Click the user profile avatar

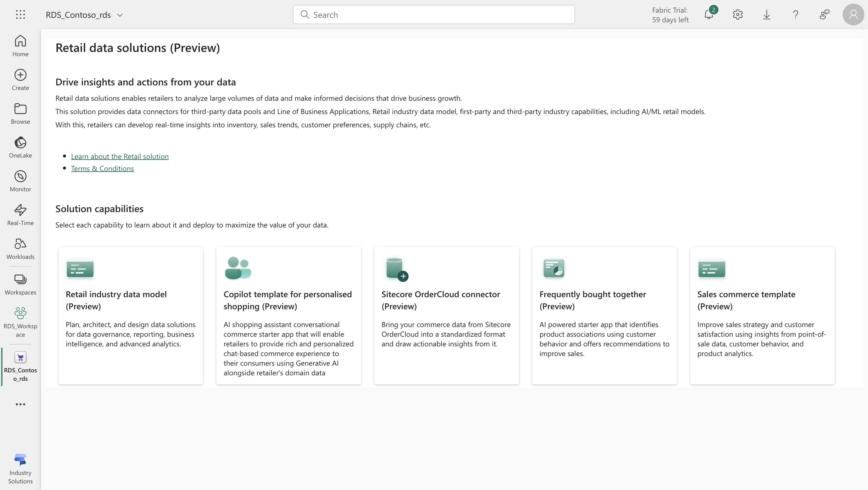pos(853,14)
